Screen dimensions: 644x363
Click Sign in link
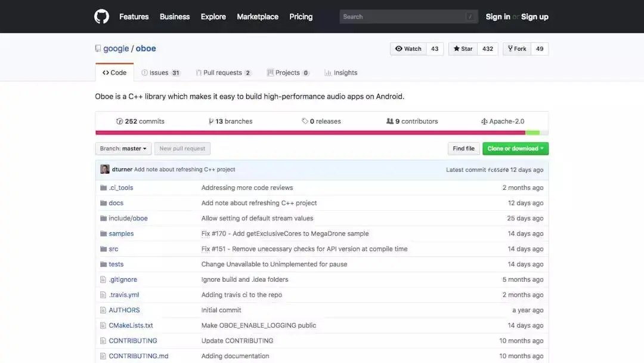click(x=498, y=17)
